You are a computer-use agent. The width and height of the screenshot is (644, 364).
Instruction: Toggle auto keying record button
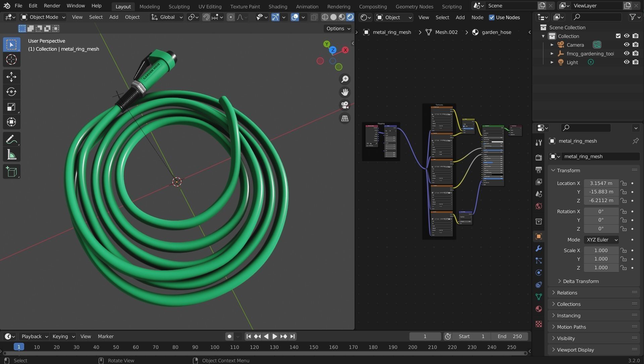click(x=229, y=336)
